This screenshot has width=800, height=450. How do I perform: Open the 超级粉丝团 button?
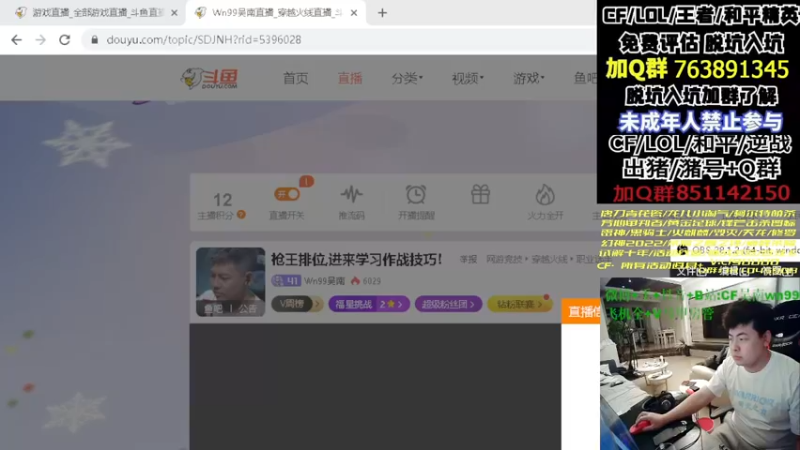(x=448, y=304)
